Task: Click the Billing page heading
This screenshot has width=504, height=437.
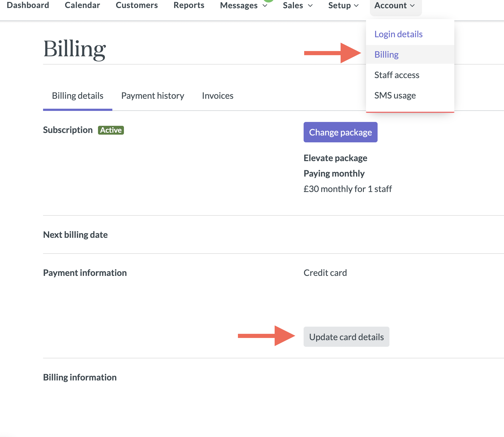Action: coord(74,49)
